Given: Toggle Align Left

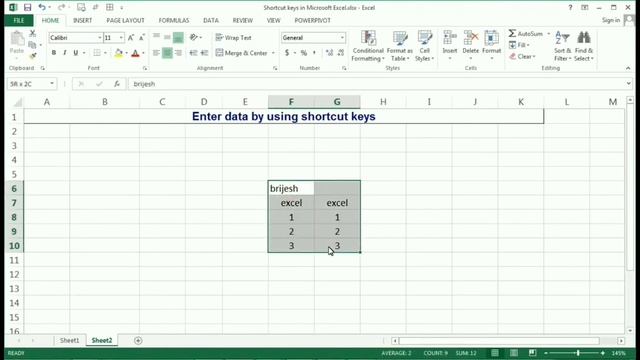Looking at the screenshot, I should click(x=156, y=53).
